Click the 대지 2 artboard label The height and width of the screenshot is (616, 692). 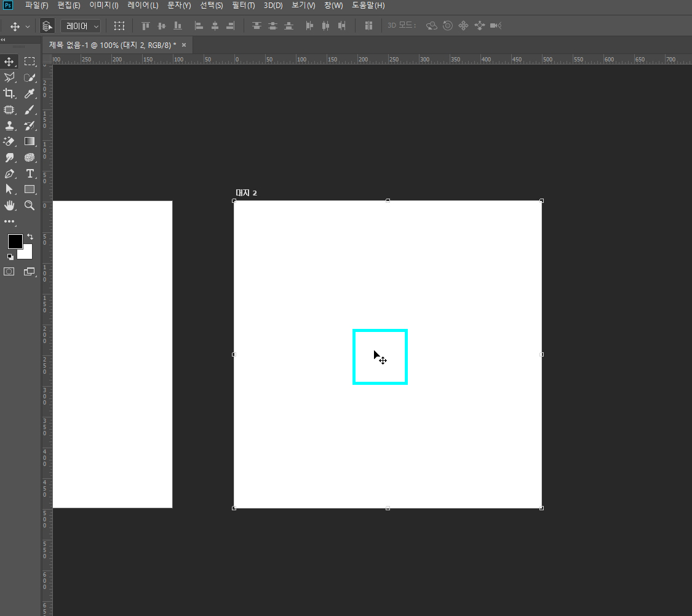pyautogui.click(x=246, y=192)
